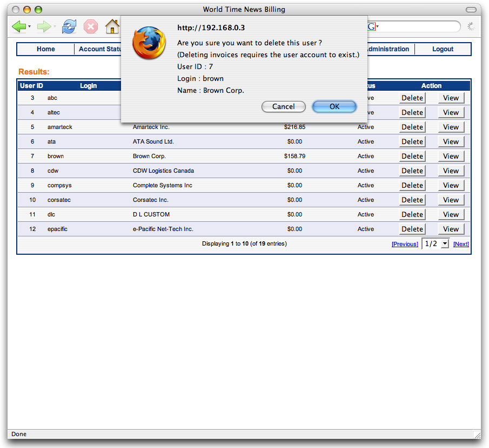Viewport: 489px width, 448px height.
Task: Click the blue Reload page icon
Action: [69, 26]
